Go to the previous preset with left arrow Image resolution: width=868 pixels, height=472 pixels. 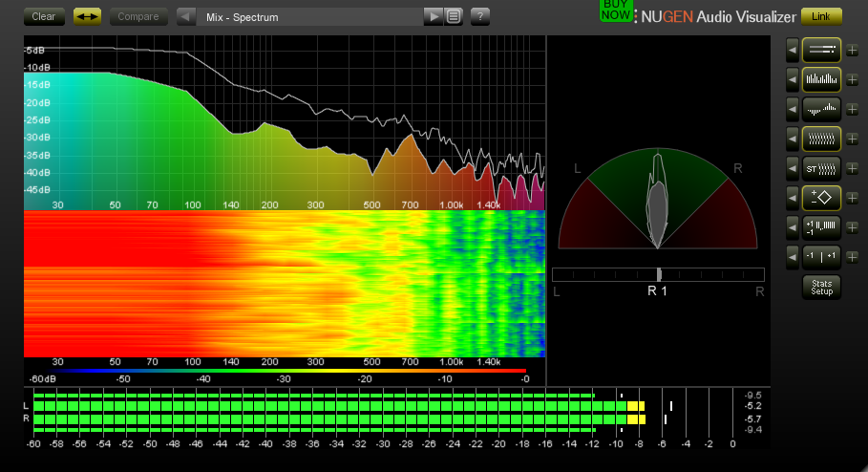[186, 16]
